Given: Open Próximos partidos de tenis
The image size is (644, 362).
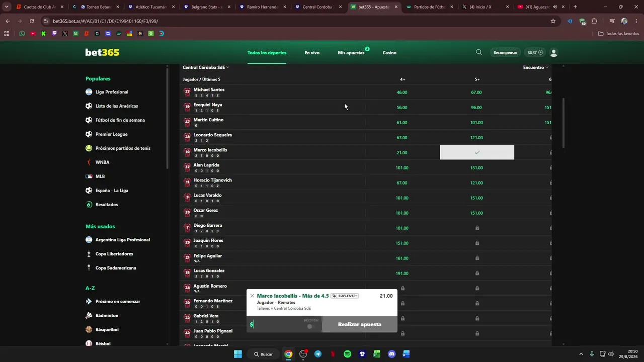Looking at the screenshot, I should pos(123,148).
